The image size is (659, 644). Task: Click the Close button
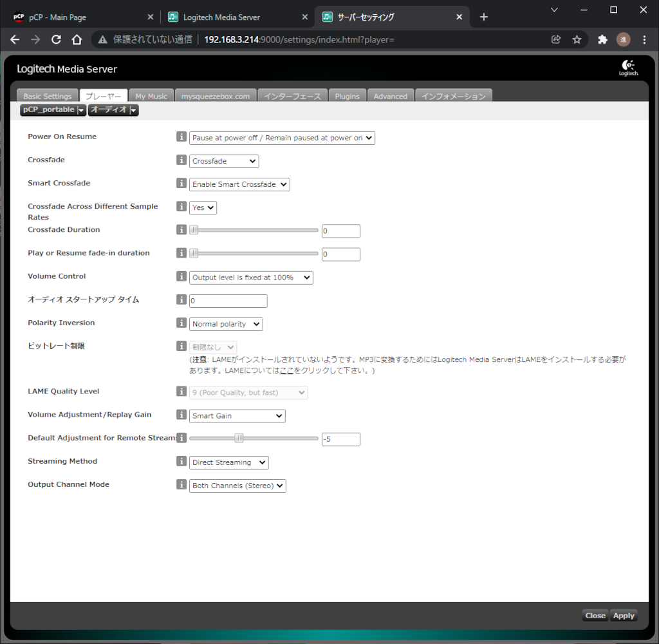point(595,616)
